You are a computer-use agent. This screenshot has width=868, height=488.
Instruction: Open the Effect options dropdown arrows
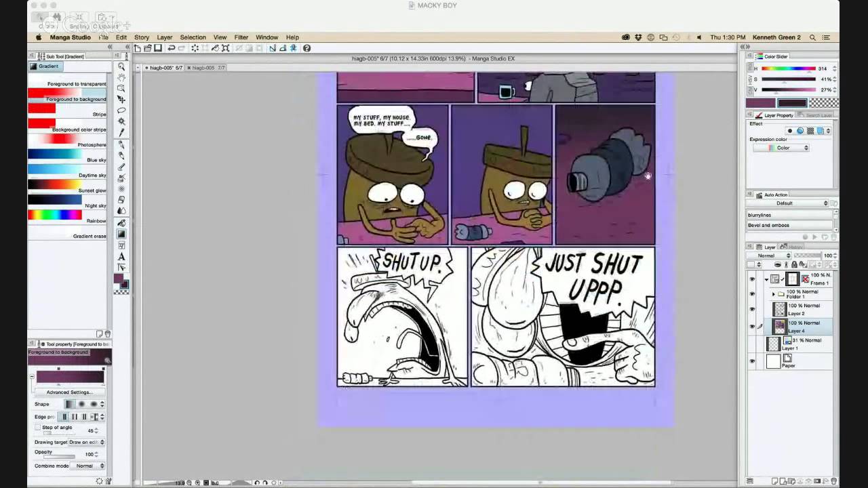(x=828, y=131)
